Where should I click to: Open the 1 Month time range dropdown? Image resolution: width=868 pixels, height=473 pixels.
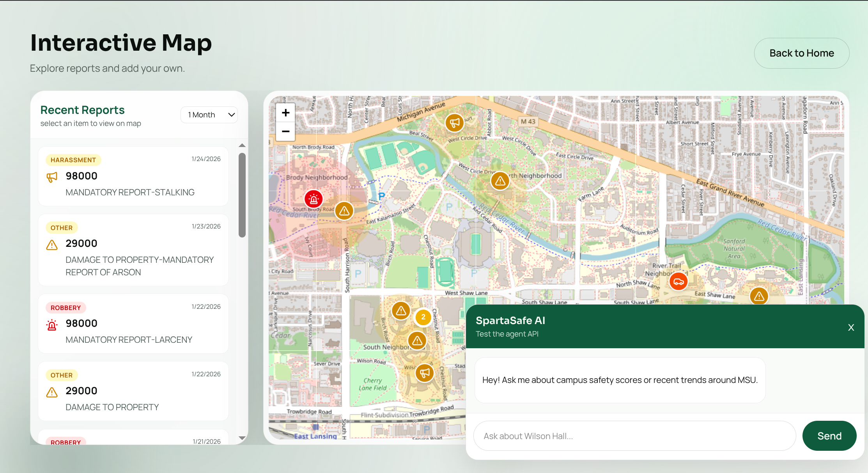[x=209, y=115]
